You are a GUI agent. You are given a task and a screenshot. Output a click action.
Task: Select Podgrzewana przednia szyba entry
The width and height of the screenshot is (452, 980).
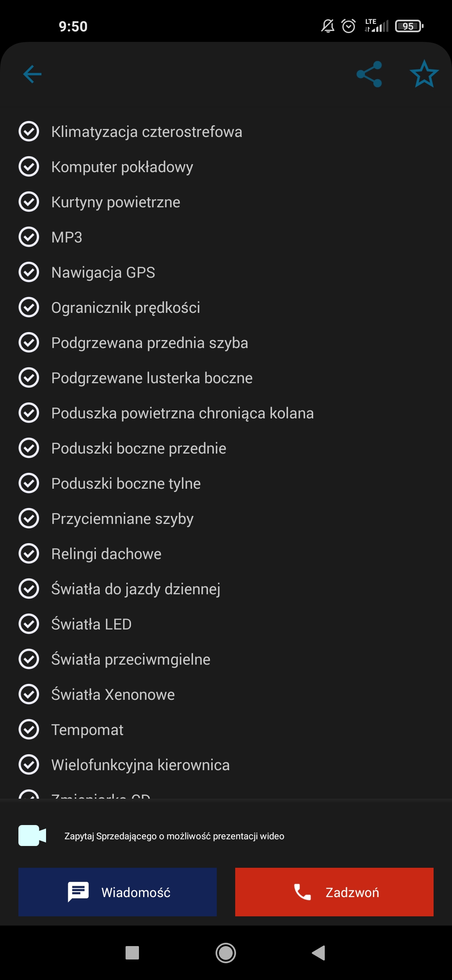coord(149,343)
